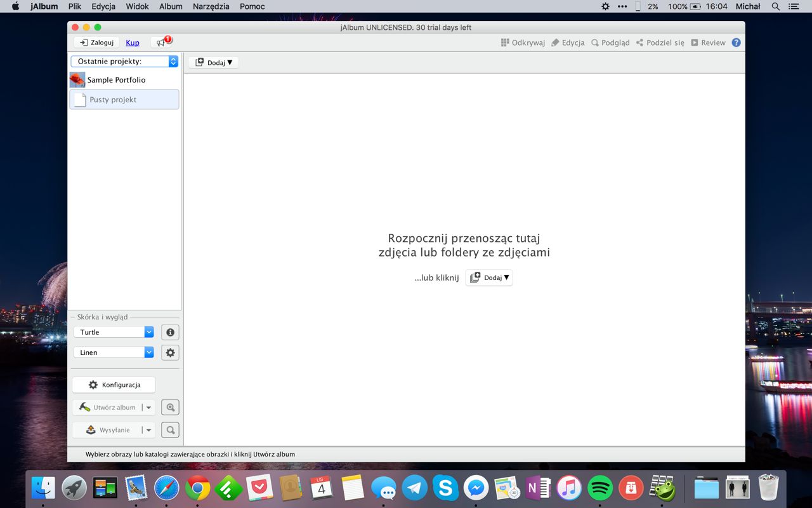Open Pocket from the dock
This screenshot has width=812, height=508.
pos(259,488)
